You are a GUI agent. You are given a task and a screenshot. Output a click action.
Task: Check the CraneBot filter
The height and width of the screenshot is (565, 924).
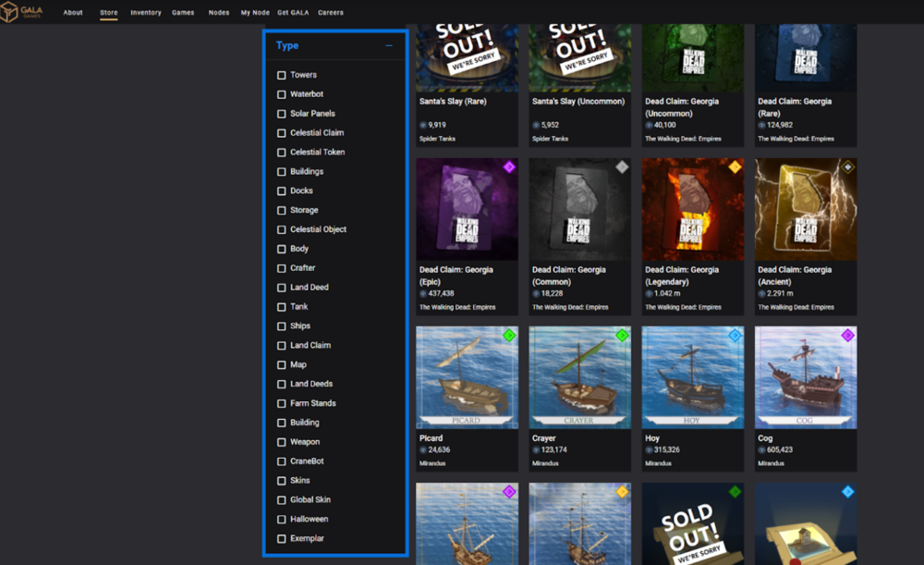(282, 461)
